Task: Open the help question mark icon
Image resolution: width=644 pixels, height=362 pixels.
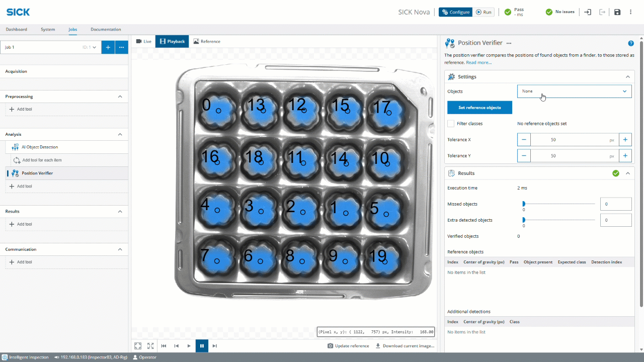Action: pyautogui.click(x=631, y=43)
